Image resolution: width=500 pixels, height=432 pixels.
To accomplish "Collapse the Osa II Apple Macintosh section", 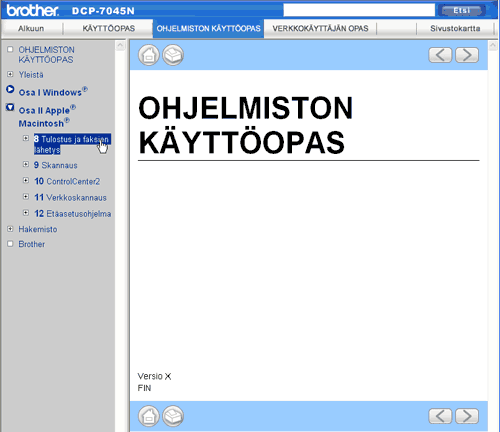I will [10, 107].
